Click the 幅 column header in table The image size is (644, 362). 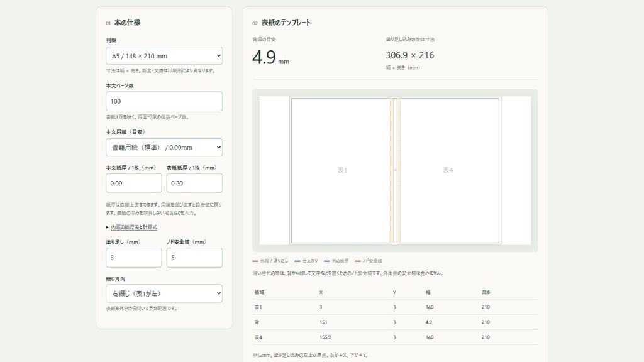428,293
